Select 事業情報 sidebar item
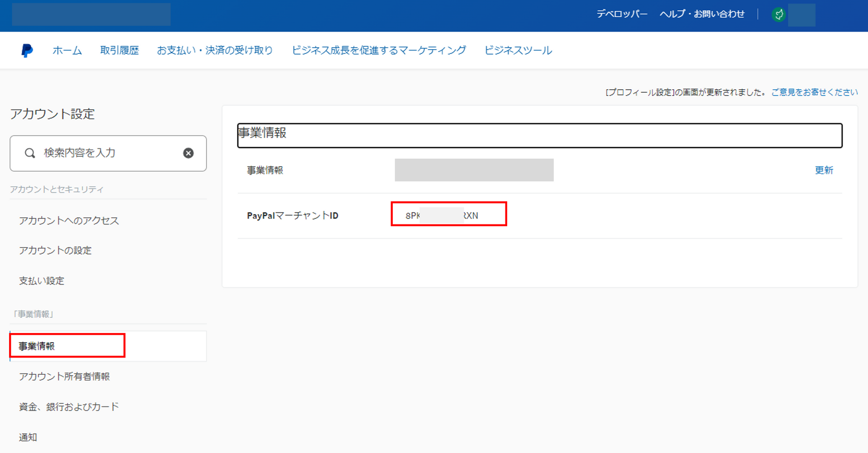 click(37, 346)
